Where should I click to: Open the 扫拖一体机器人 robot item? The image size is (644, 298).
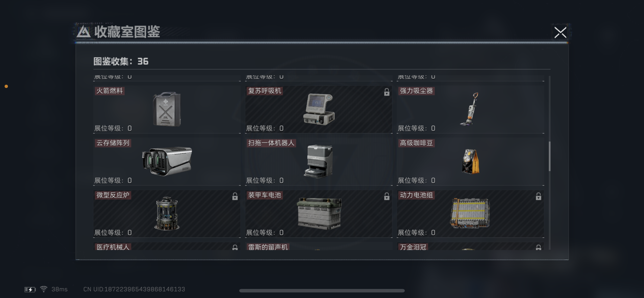(319, 161)
